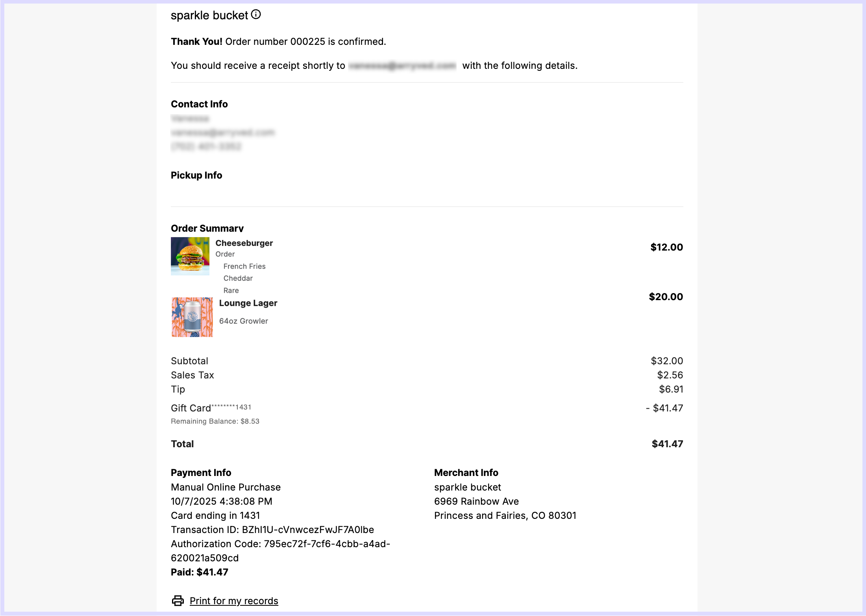Click the Order Summary heading
866x616 pixels.
pos(207,229)
